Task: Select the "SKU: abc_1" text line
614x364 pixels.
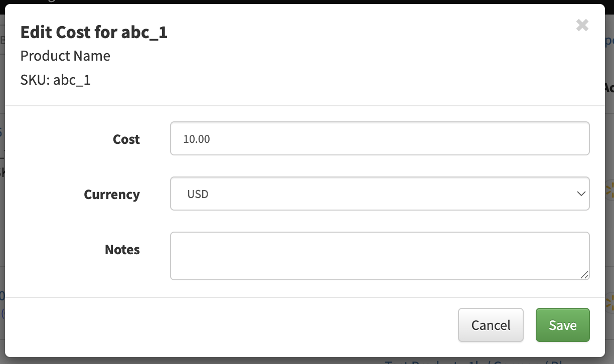Action: tap(56, 80)
